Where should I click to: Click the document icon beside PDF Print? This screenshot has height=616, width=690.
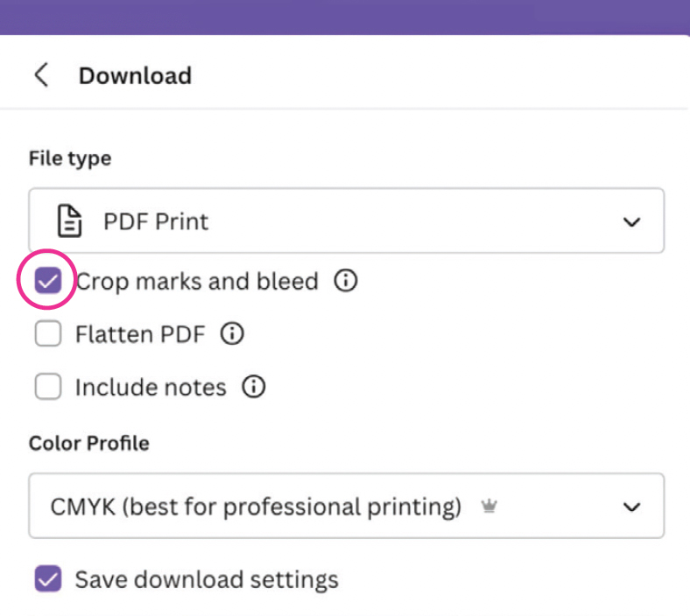point(70,221)
